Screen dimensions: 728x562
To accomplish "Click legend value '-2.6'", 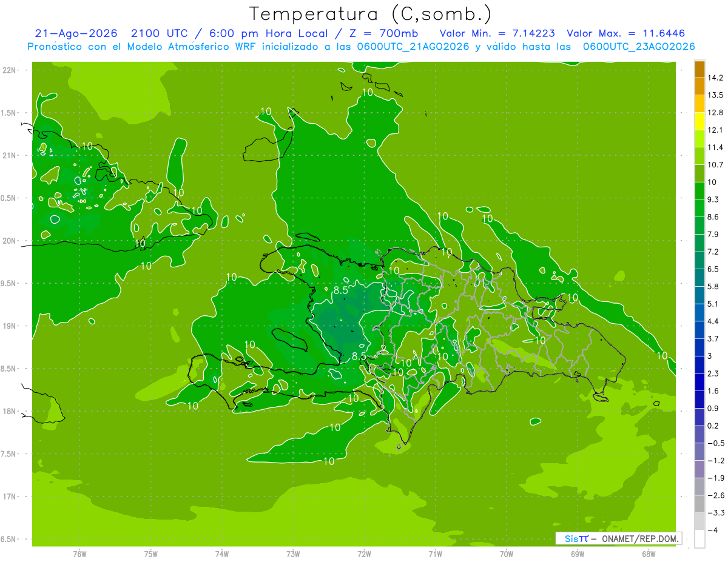I will pos(716,495).
